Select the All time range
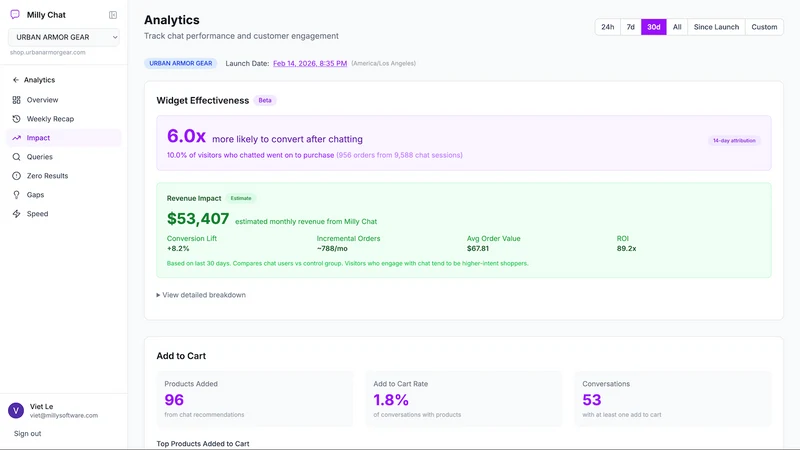 tap(677, 27)
